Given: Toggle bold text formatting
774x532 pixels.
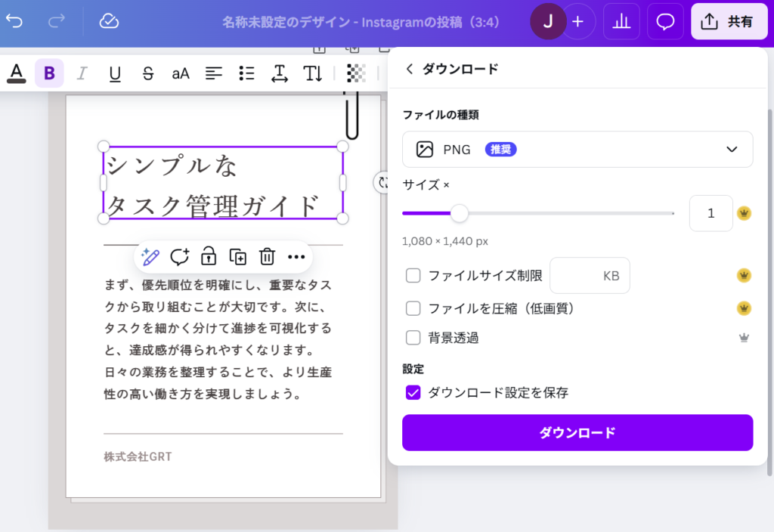Looking at the screenshot, I should [49, 73].
